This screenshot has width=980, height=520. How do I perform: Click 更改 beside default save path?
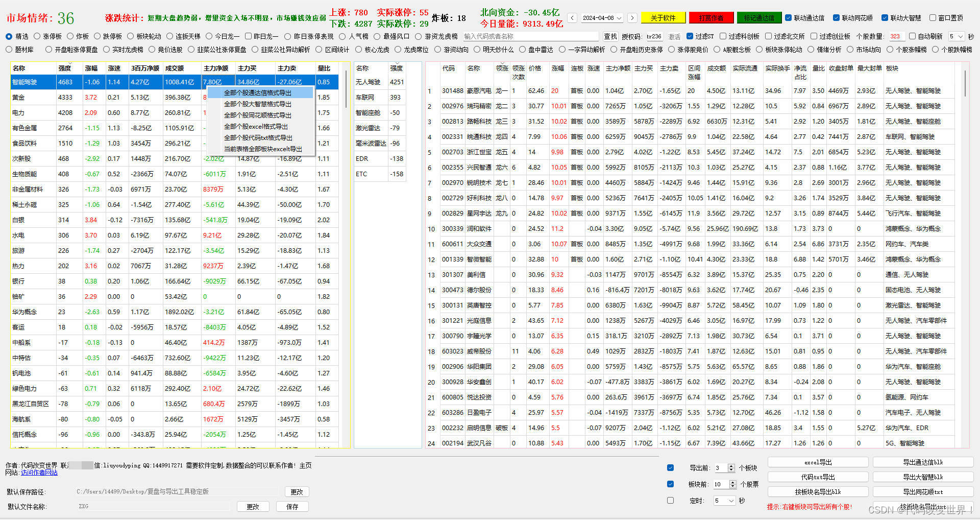297,492
